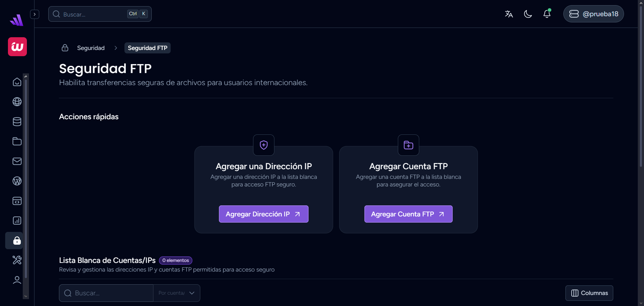Open the databases sidebar icon
The height and width of the screenshot is (306, 644).
(x=17, y=122)
